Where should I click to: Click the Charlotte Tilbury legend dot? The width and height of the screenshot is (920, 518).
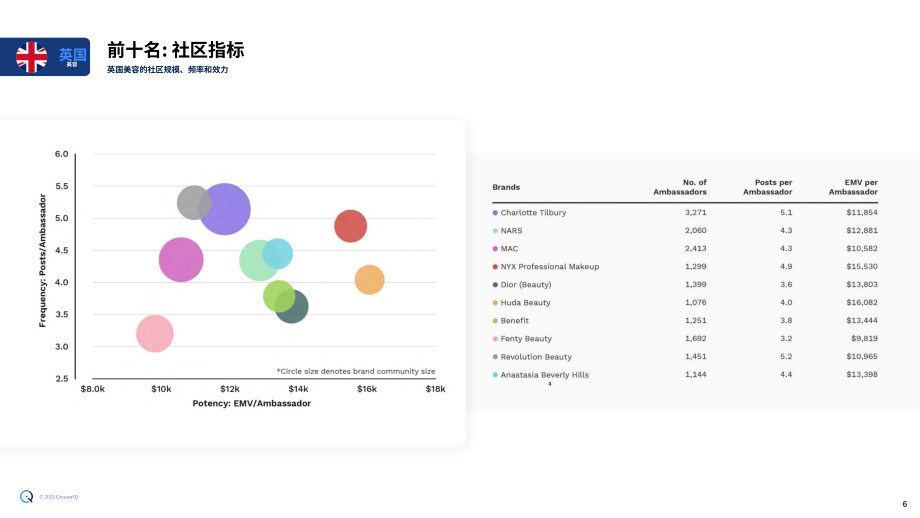point(495,213)
